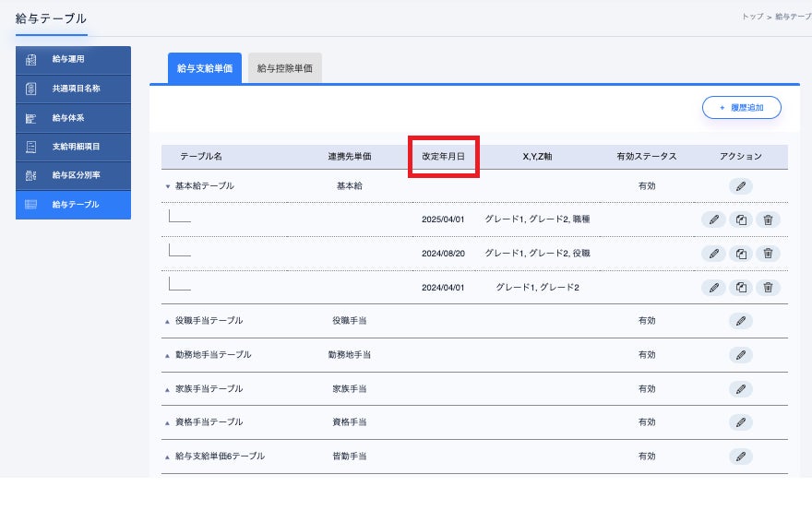Edit the 資格手当テーブル row
Image resolution: width=812 pixels, height=510 pixels.
point(740,422)
